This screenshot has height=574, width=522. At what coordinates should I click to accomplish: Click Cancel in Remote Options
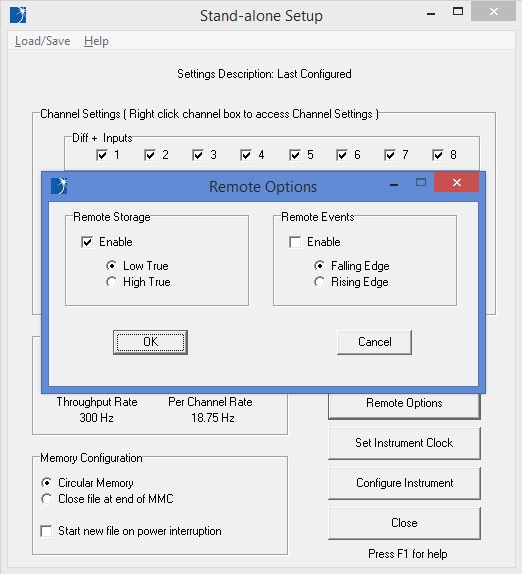pos(374,342)
